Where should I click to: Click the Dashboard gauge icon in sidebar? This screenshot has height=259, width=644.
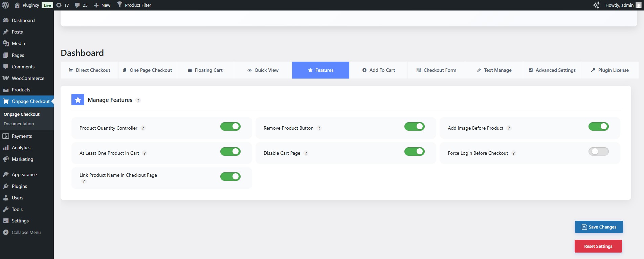click(x=6, y=20)
